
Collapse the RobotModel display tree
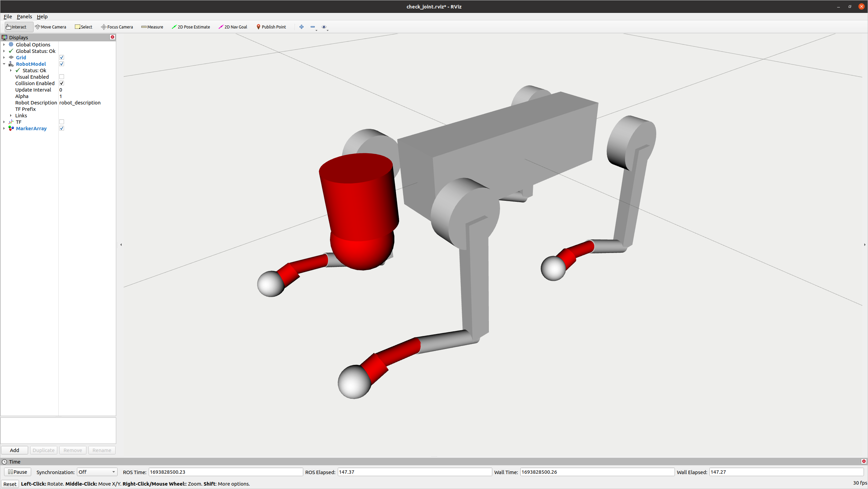pyautogui.click(x=4, y=64)
